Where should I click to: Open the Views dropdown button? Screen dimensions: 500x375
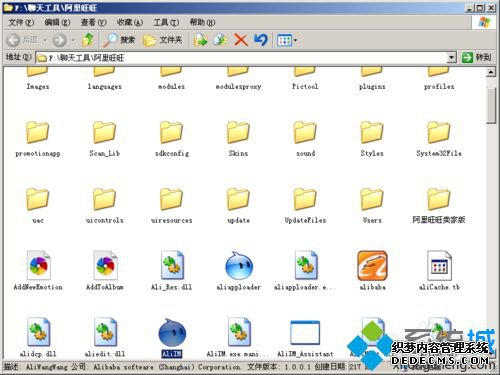point(287,40)
